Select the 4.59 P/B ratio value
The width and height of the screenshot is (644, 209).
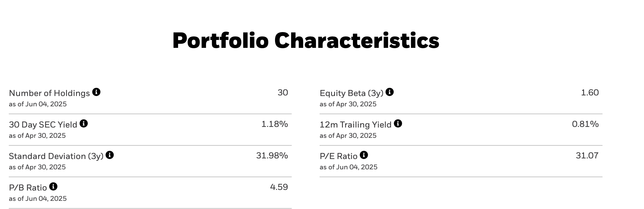pyautogui.click(x=279, y=187)
